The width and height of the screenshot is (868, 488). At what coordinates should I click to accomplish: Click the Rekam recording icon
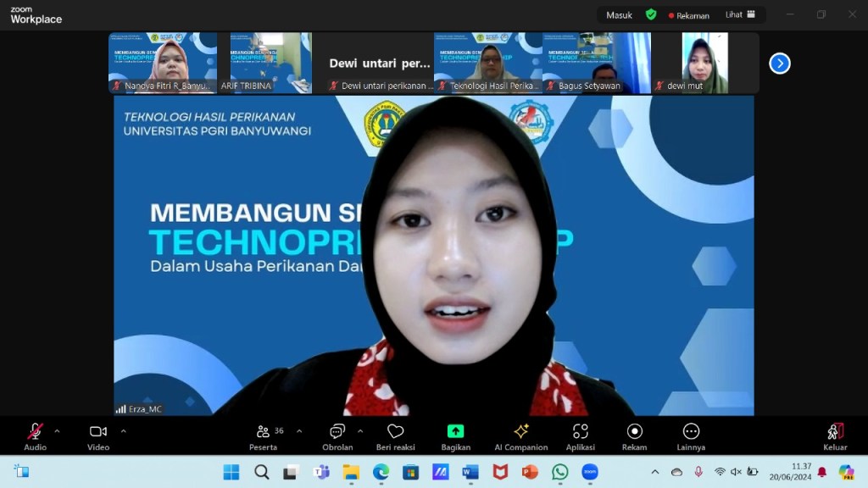[x=634, y=432]
